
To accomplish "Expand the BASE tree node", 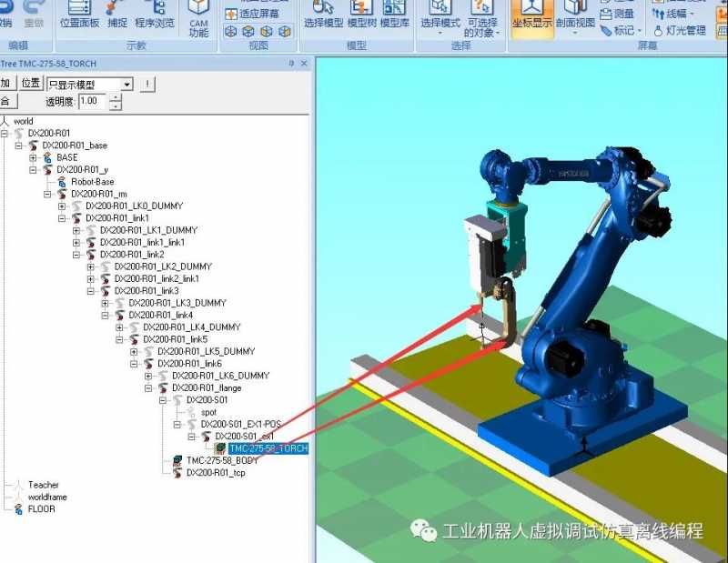I will (x=33, y=158).
